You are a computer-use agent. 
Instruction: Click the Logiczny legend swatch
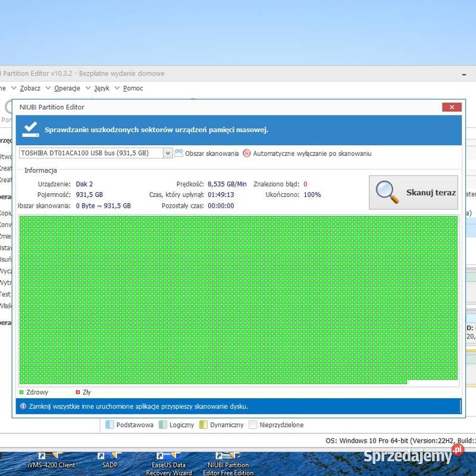point(163,425)
